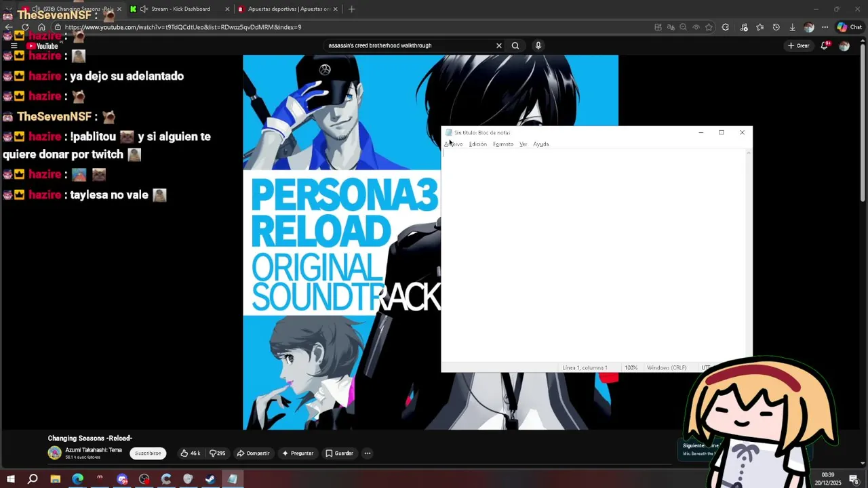The height and width of the screenshot is (488, 868).
Task: Close the Stream - Kick Dashboard tab
Action: point(227,9)
